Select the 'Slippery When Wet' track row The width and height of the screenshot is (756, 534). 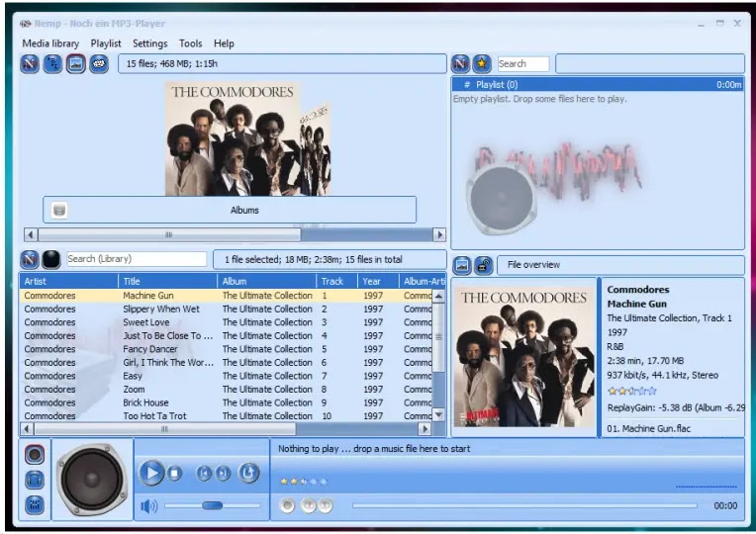226,309
